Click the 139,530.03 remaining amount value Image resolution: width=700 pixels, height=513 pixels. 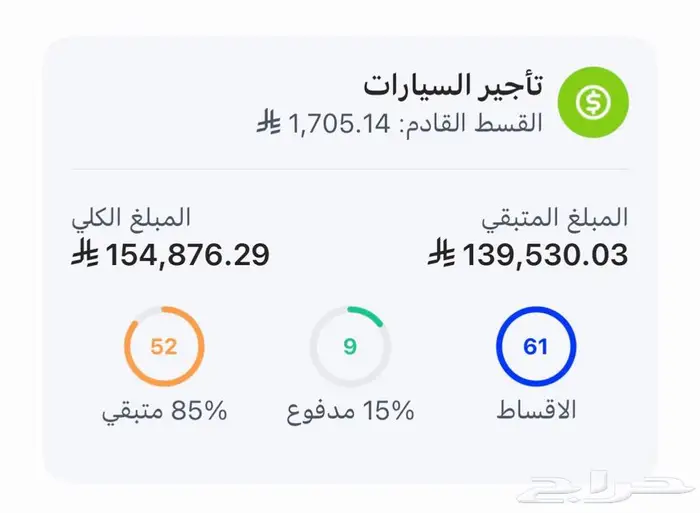(x=545, y=255)
